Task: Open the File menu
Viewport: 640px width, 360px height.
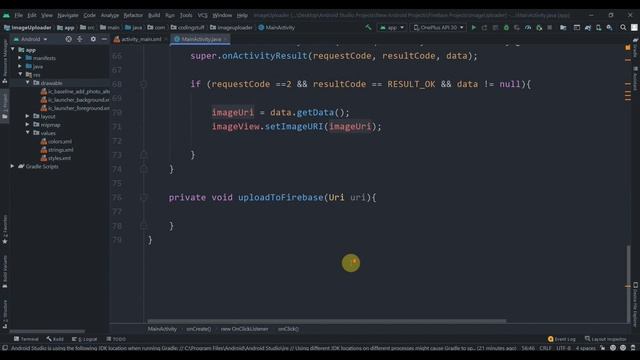Action: [x=18, y=15]
